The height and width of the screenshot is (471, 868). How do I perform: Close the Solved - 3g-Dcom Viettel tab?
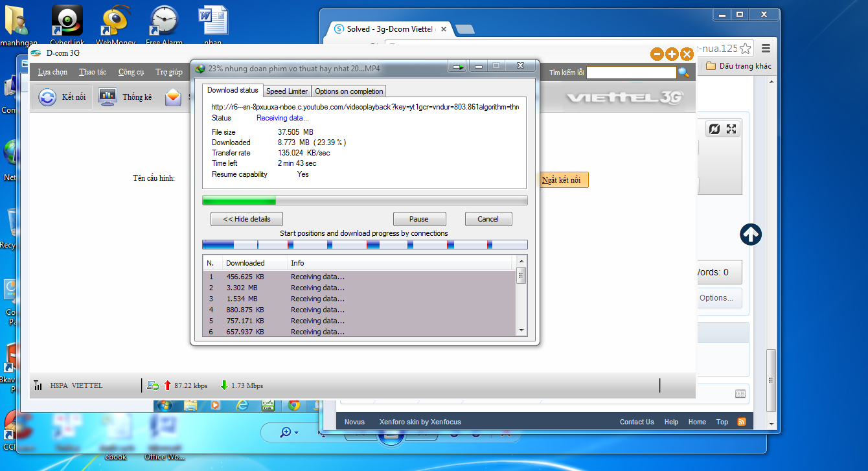tap(442, 29)
